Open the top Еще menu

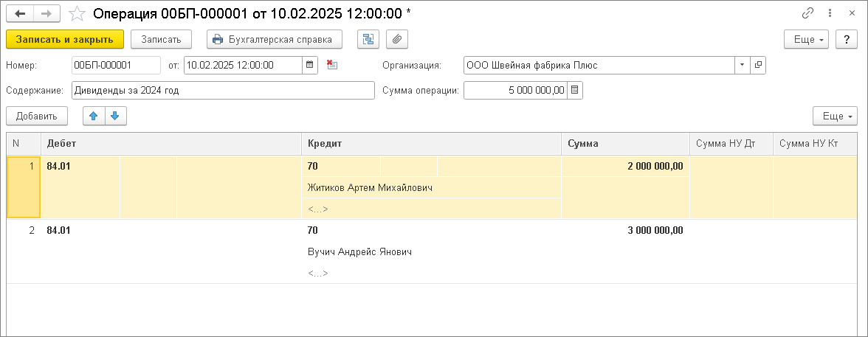(806, 39)
